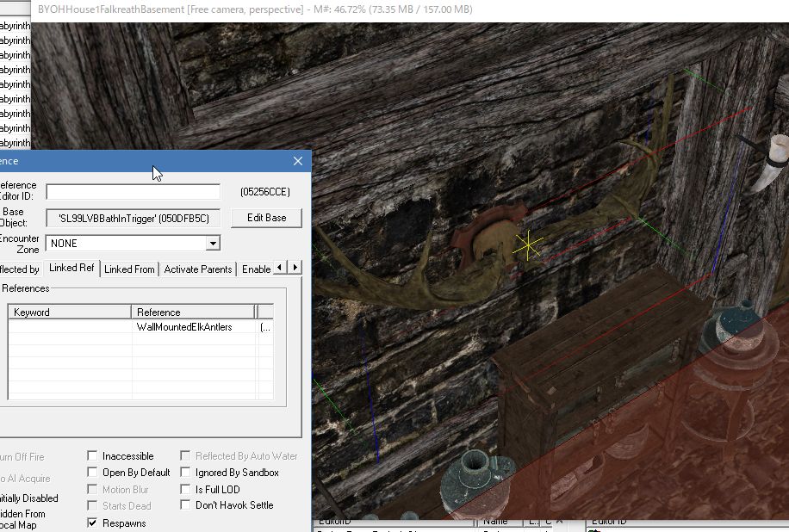Open the Activate Parents tab
This screenshot has width=789, height=532.
click(198, 269)
